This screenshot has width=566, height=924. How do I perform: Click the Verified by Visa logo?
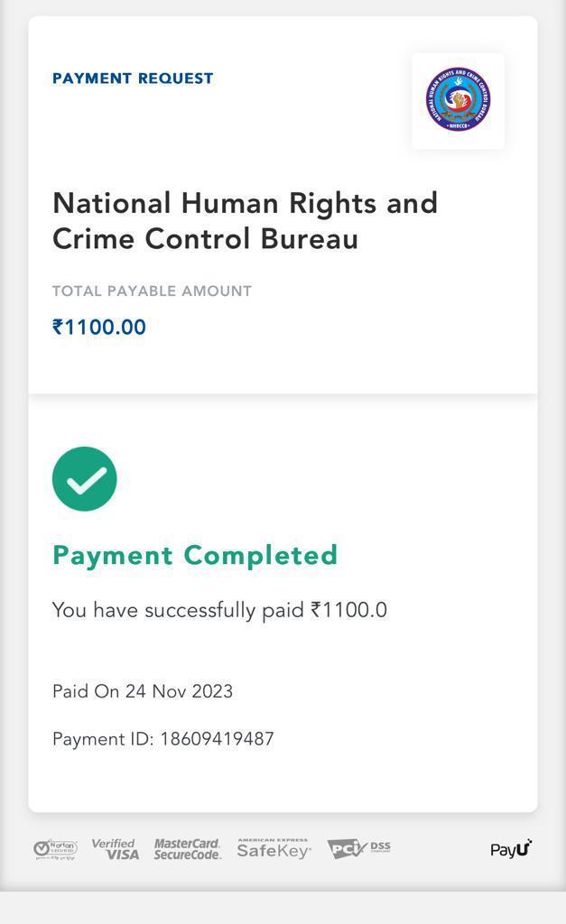(116, 849)
